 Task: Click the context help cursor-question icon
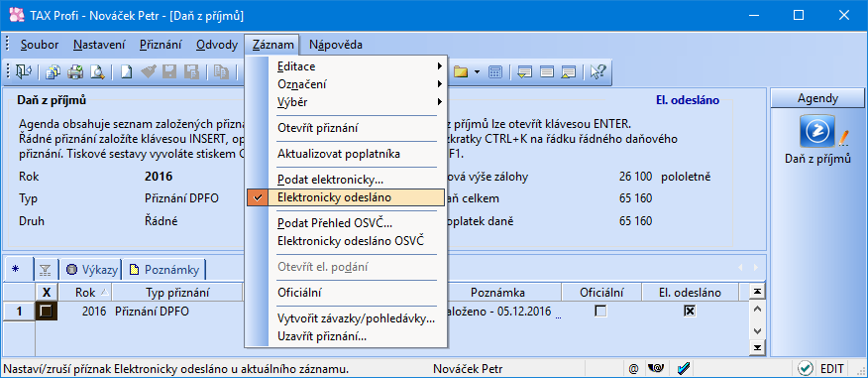coord(597,72)
